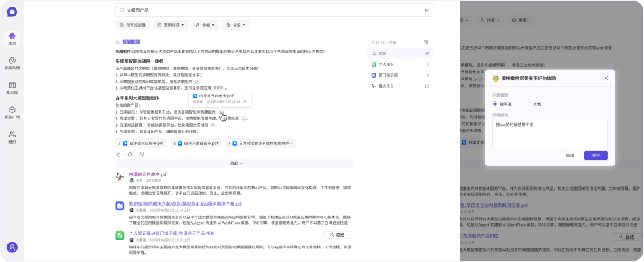The image size is (644, 262).
Task: Select the 雷火平台 results category
Action: click(x=400, y=86)
